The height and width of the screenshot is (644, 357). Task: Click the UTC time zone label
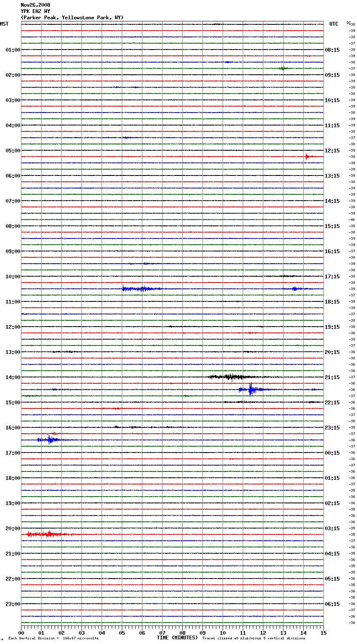pyautogui.click(x=334, y=24)
